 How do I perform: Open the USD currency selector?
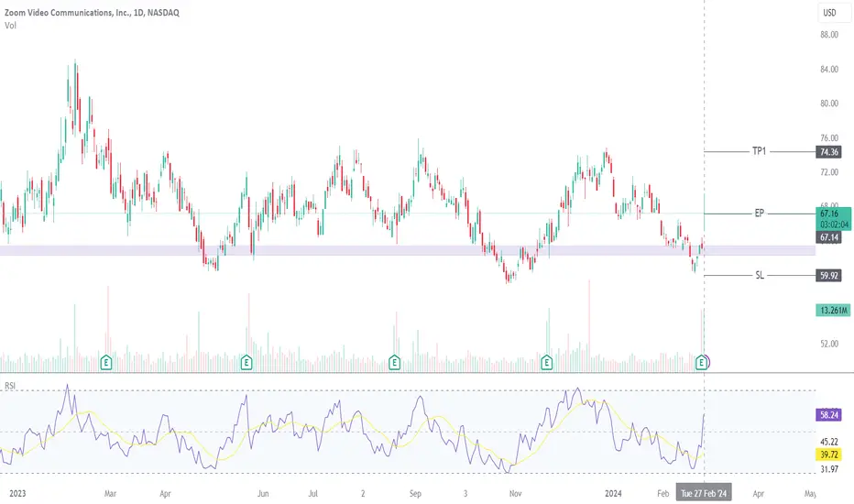click(x=834, y=13)
